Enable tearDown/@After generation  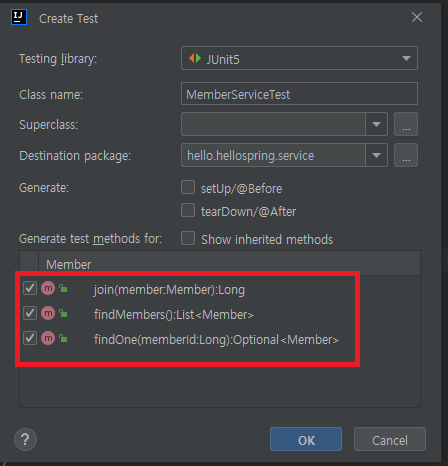point(188,211)
